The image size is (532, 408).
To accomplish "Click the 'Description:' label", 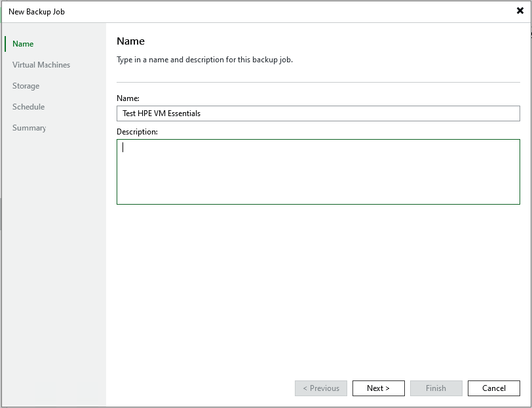I will click(137, 132).
